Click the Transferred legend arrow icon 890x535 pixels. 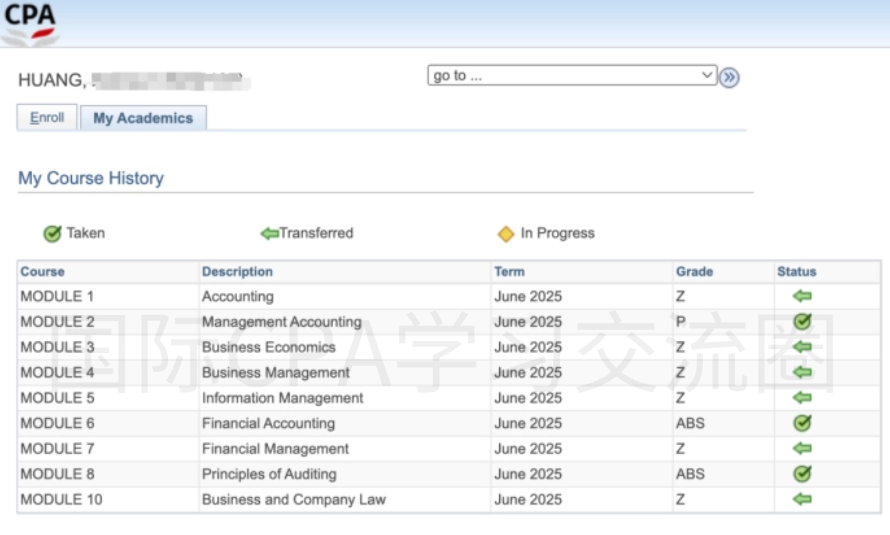tap(269, 233)
